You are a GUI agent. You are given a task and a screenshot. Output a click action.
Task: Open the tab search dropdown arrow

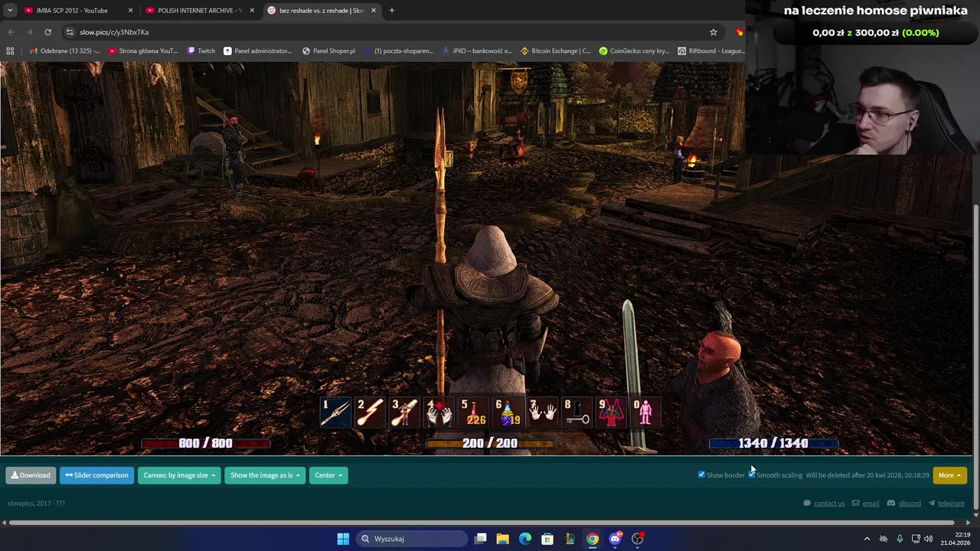click(10, 11)
